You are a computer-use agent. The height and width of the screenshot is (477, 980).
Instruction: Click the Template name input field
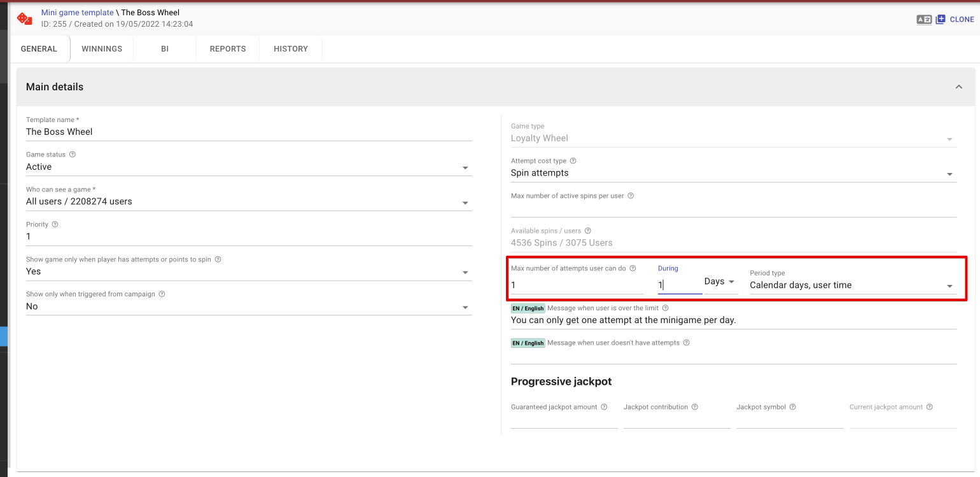click(x=248, y=132)
